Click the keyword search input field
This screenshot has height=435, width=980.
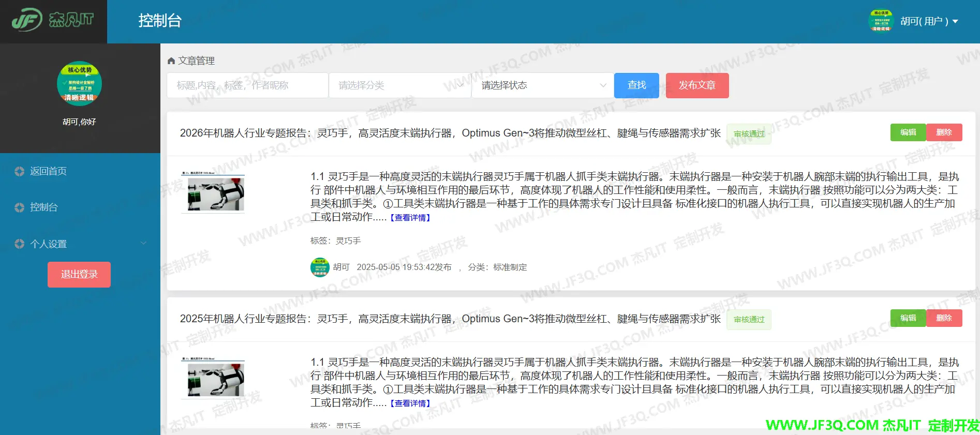247,85
